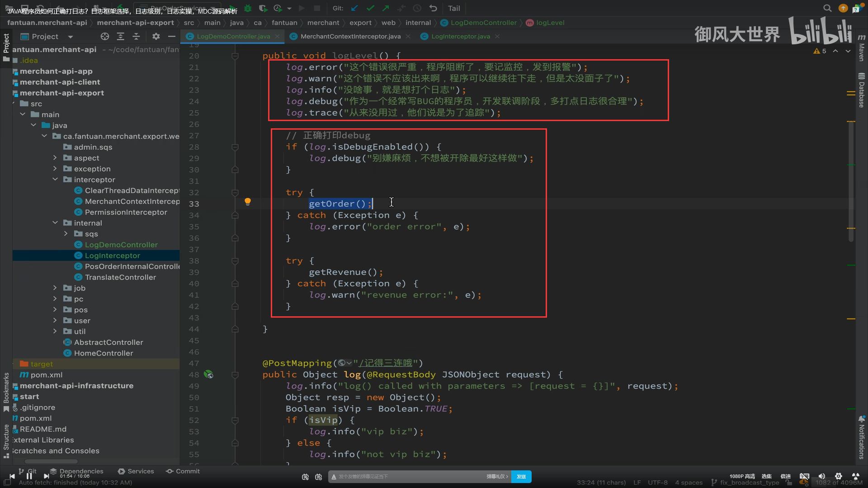Open Project panel gear options
This screenshot has width=868, height=488.
156,36
